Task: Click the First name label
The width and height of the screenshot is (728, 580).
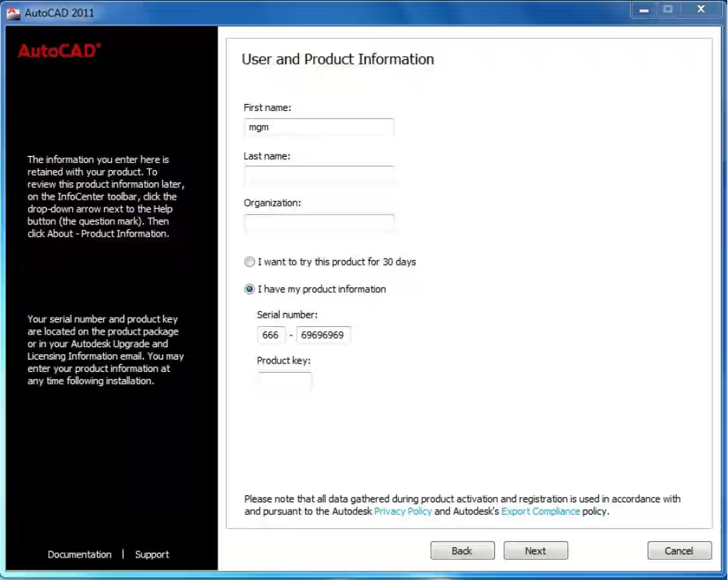Action: (267, 108)
